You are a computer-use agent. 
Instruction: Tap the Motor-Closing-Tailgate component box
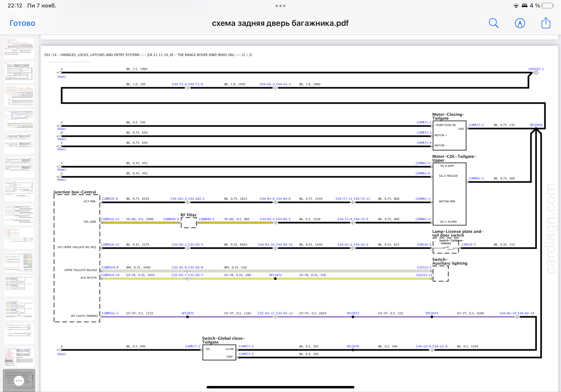(x=449, y=135)
